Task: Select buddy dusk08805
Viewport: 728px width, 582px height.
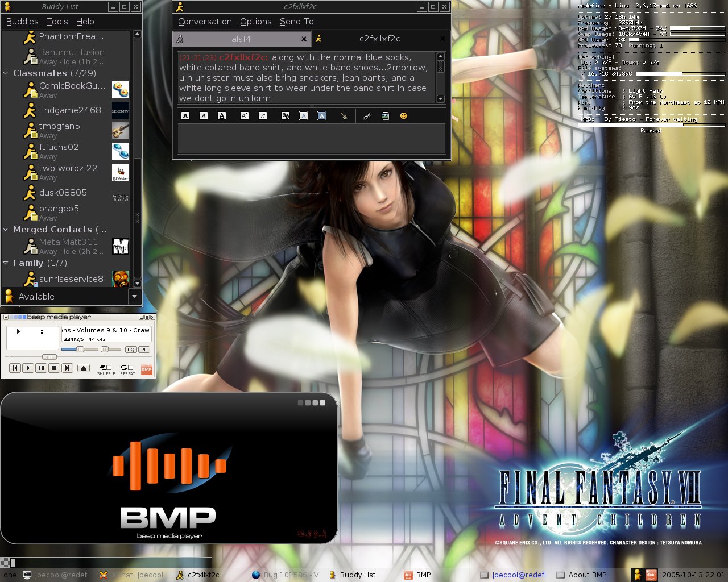Action: pos(67,193)
